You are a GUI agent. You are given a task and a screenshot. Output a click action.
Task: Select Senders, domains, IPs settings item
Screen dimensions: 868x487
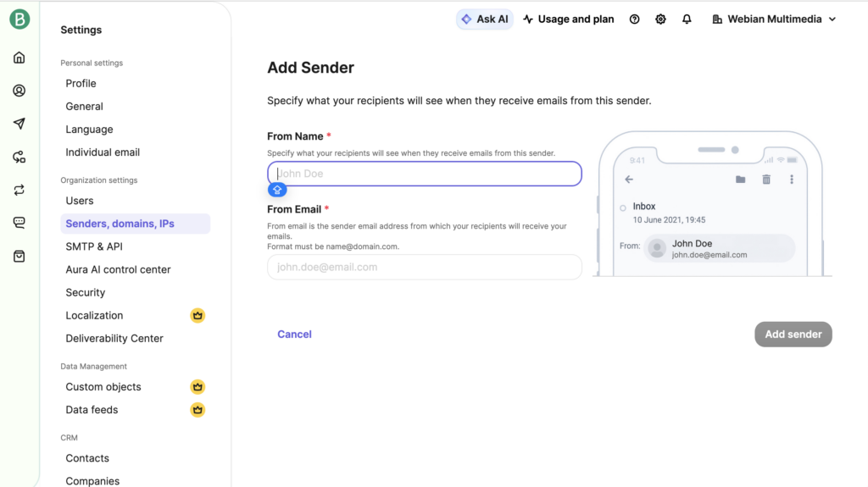(x=120, y=224)
